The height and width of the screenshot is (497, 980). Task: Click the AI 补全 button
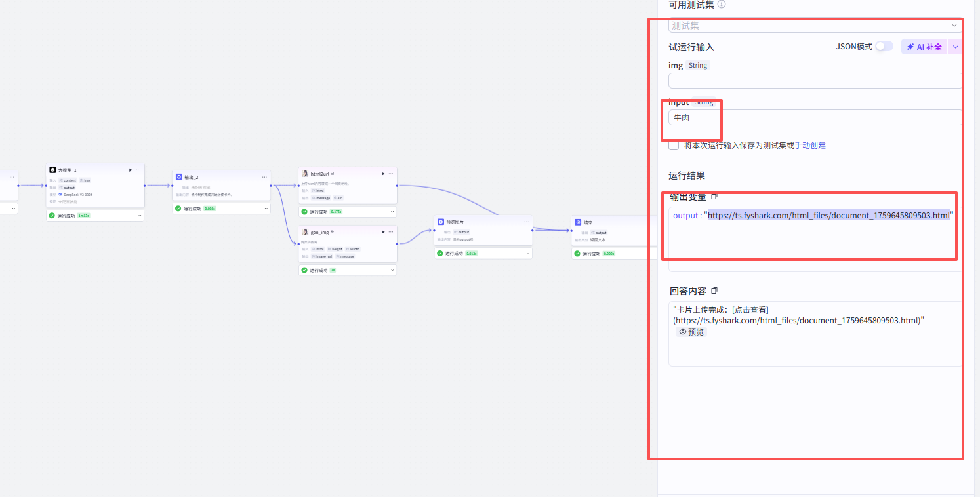(x=925, y=47)
